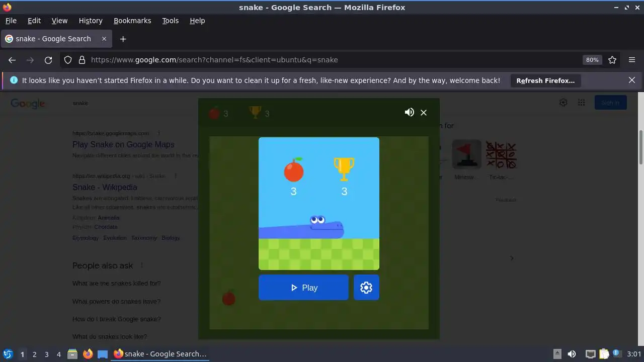Open a new browser tab
The height and width of the screenshot is (362, 644).
123,39
